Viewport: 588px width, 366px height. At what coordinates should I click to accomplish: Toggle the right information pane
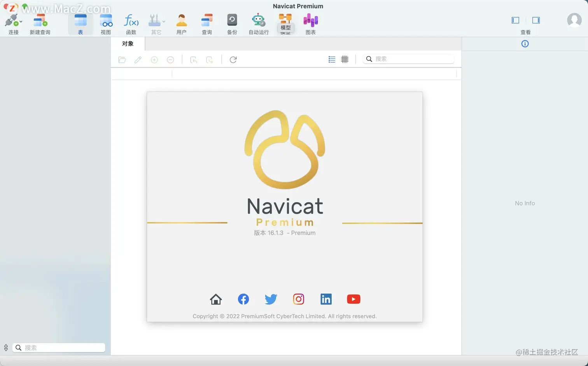tap(536, 20)
